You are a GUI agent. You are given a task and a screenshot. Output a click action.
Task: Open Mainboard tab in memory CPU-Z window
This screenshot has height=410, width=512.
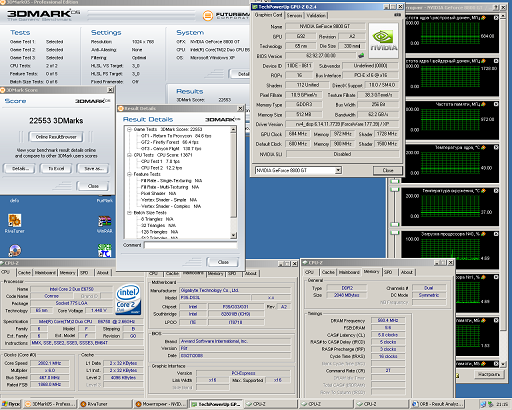click(349, 272)
